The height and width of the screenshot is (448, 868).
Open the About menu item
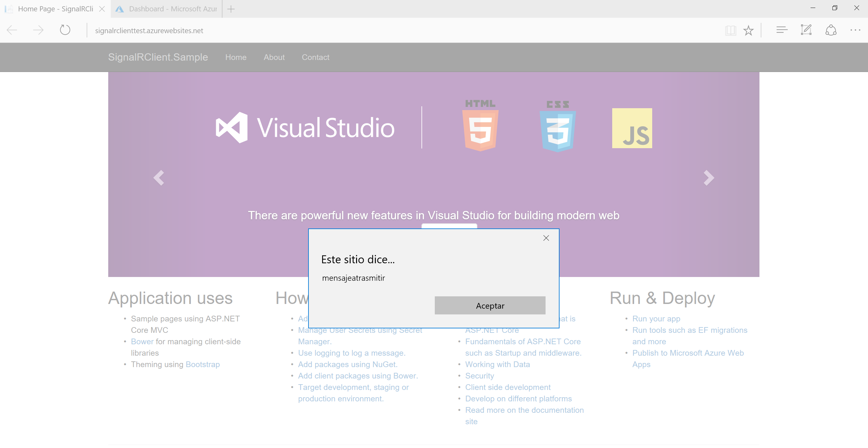pos(274,57)
